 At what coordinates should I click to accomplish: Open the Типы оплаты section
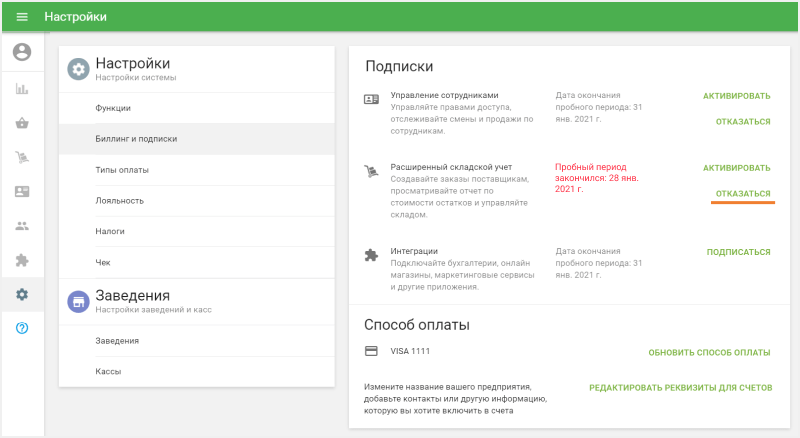point(197,170)
